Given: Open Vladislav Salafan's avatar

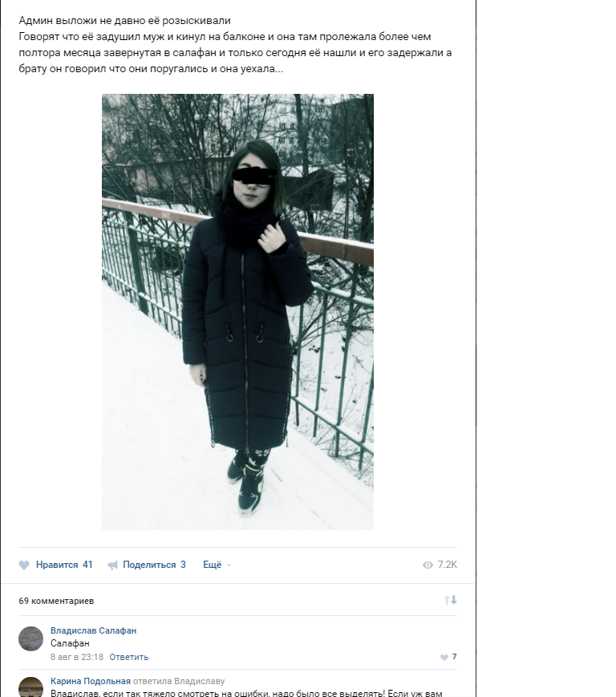Looking at the screenshot, I should click(x=30, y=638).
